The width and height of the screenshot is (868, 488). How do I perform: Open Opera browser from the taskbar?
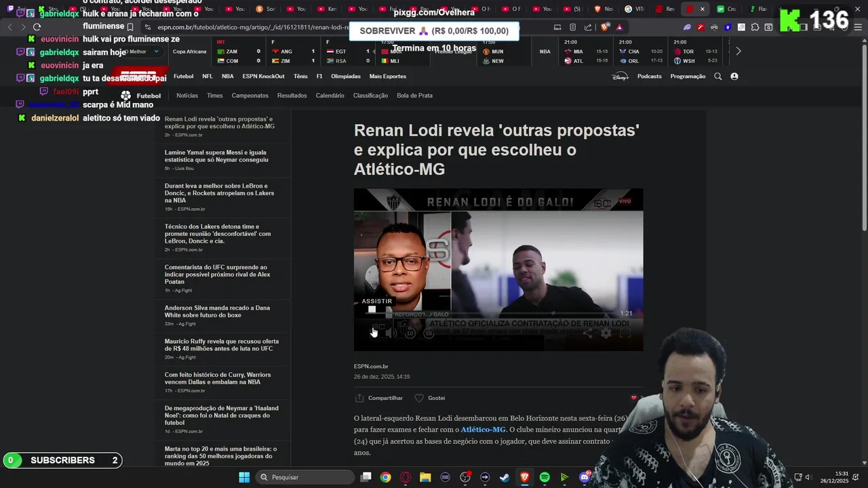(x=406, y=477)
